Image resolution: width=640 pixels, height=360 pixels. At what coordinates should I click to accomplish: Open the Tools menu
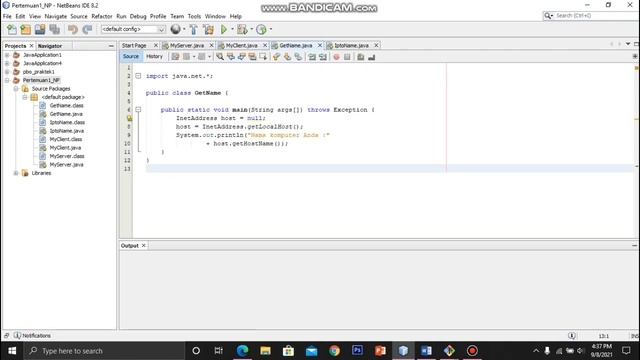pyautogui.click(x=194, y=16)
